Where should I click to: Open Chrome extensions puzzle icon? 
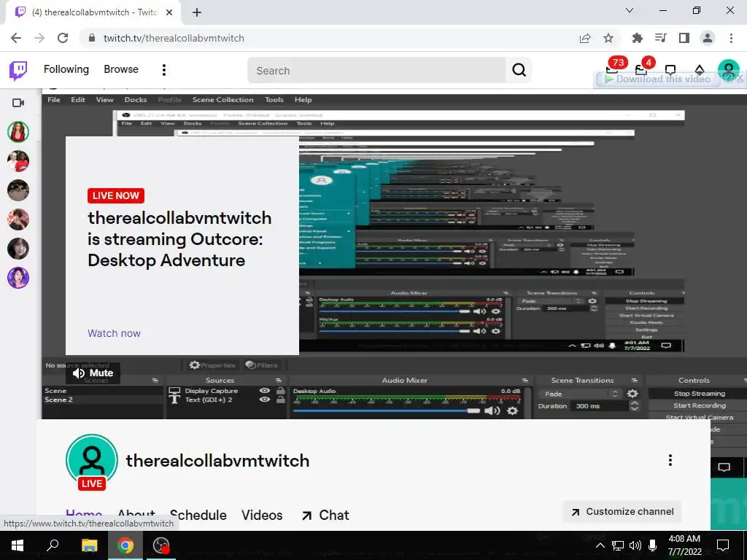coord(637,38)
